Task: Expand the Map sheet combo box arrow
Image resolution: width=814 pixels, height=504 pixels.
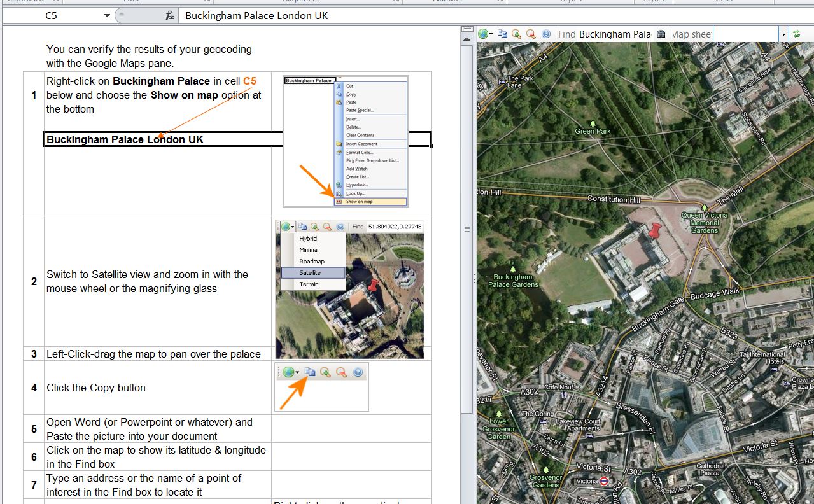Action: click(783, 34)
